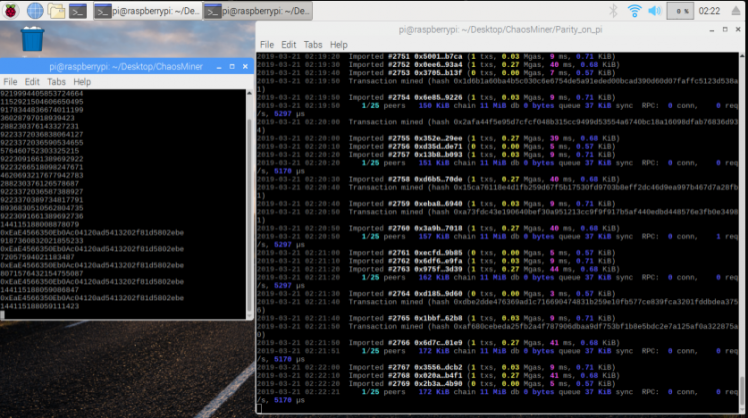Open the Raspberry Pi applications menu

pyautogui.click(x=10, y=11)
